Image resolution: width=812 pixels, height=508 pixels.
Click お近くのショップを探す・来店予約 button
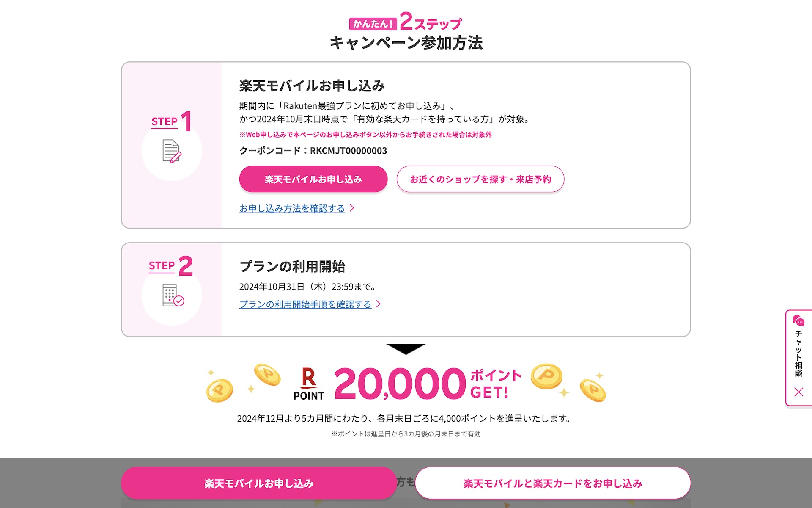[480, 179]
